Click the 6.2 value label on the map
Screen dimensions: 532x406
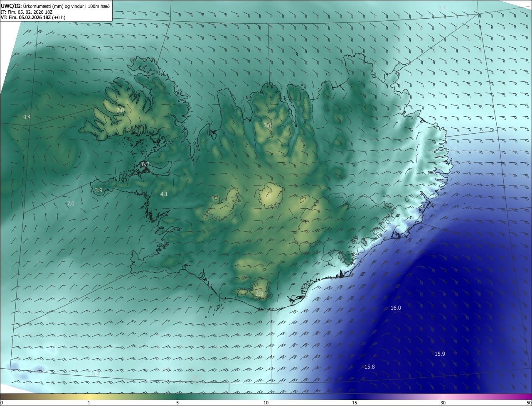point(145,164)
